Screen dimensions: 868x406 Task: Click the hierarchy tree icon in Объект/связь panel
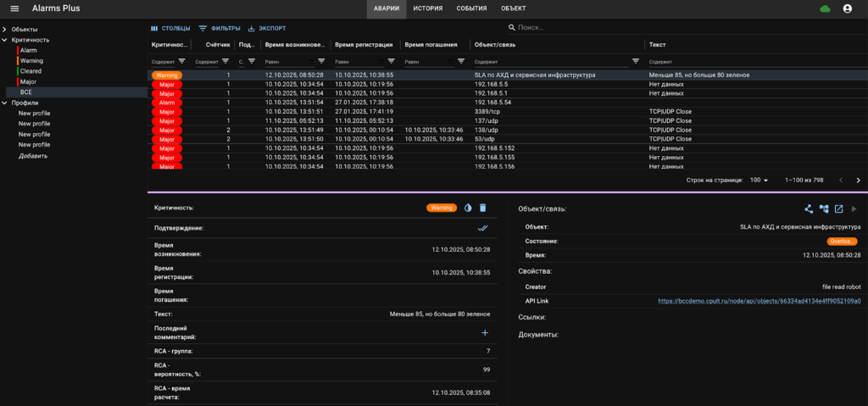click(x=824, y=209)
